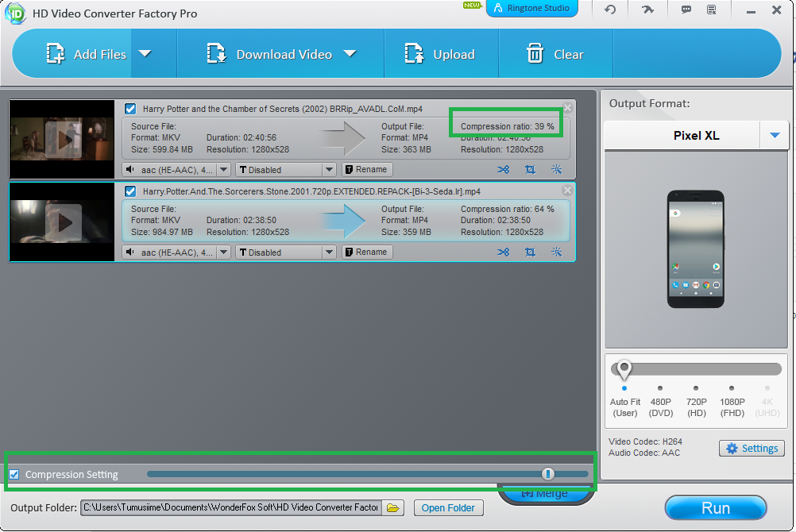
Task: Open the Pixel XL output format dropdown
Action: pyautogui.click(x=774, y=135)
